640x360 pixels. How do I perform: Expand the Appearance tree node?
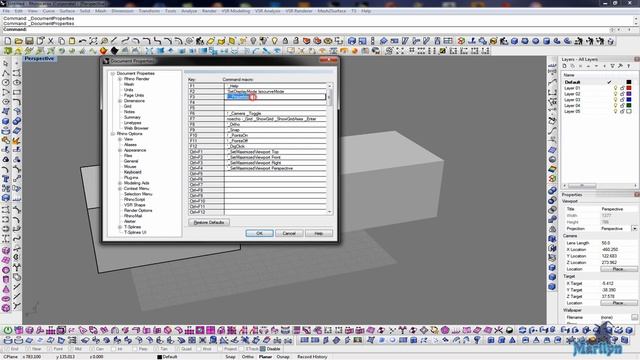tap(120, 150)
